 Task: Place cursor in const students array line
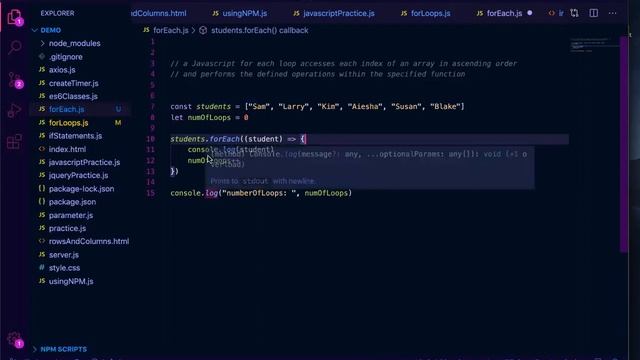click(317, 107)
